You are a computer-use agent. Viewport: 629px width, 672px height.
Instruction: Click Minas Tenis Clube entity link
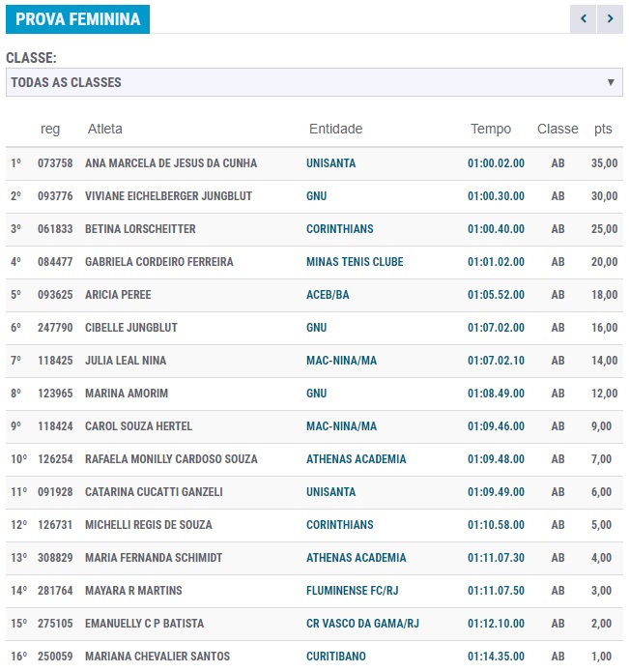pos(355,262)
